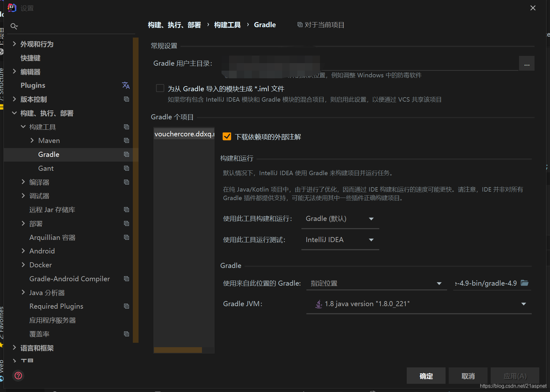Expand the 编辑器 section
This screenshot has height=392, width=550.
14,71
